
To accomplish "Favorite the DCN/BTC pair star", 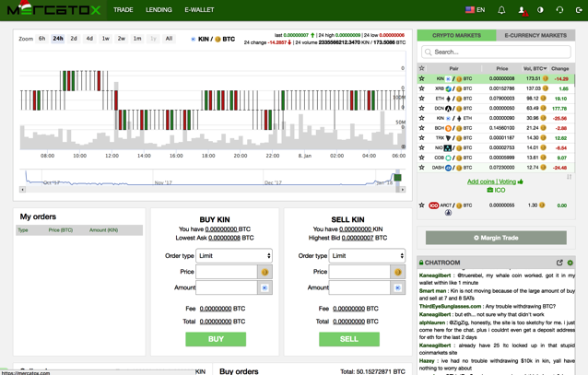I will point(422,108).
